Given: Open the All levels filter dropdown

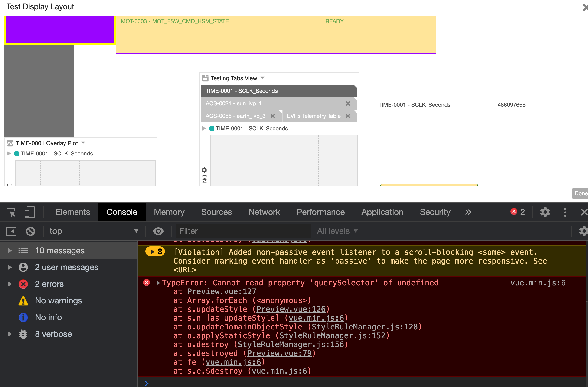Looking at the screenshot, I should tap(337, 231).
